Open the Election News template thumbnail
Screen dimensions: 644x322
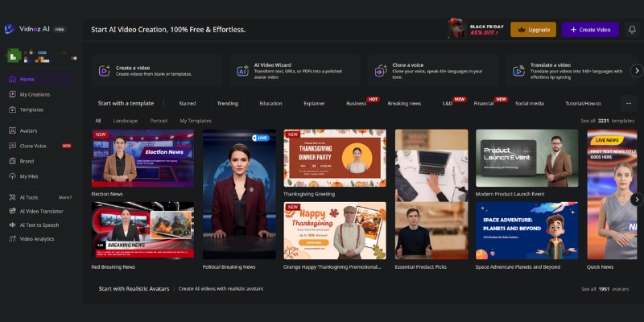pyautogui.click(x=142, y=158)
